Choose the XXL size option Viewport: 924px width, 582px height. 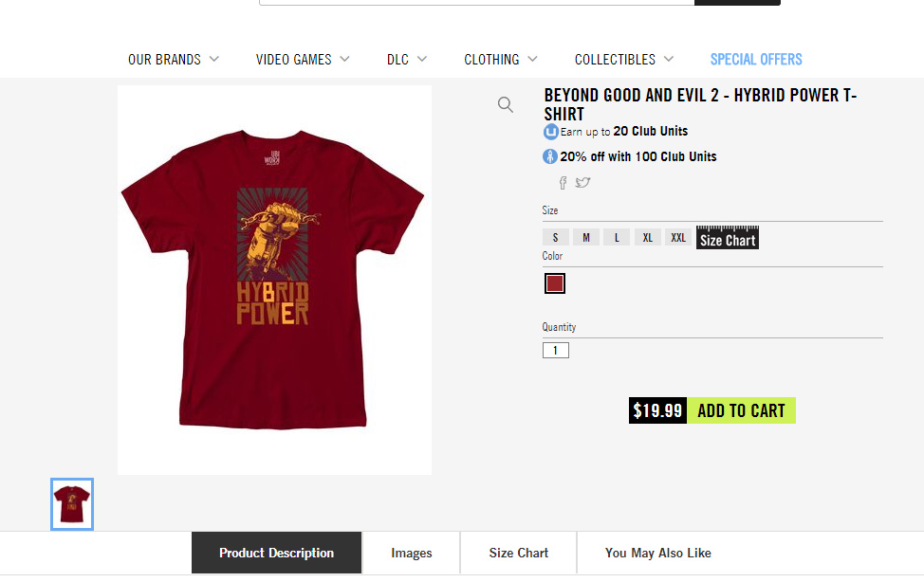pos(678,237)
